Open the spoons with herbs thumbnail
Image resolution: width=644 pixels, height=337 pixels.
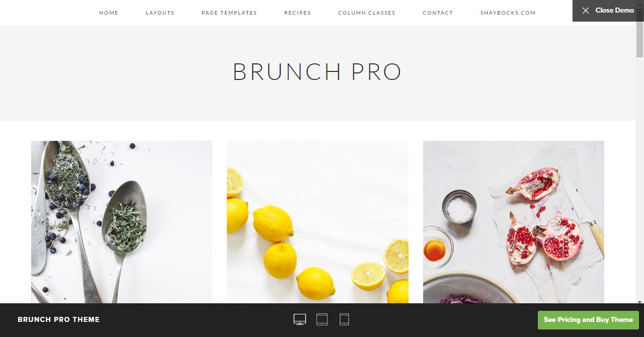pos(122,222)
